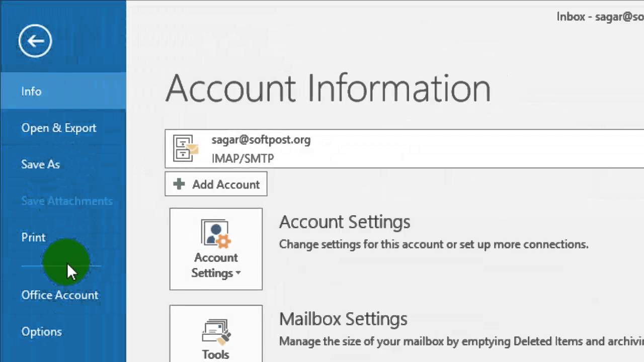This screenshot has width=644, height=362.
Task: Open the Office Account page
Action: [59, 295]
